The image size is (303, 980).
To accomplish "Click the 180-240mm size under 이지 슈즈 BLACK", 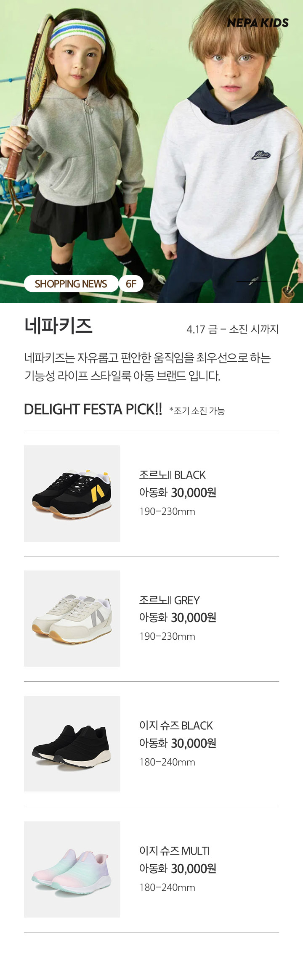I will [167, 762].
